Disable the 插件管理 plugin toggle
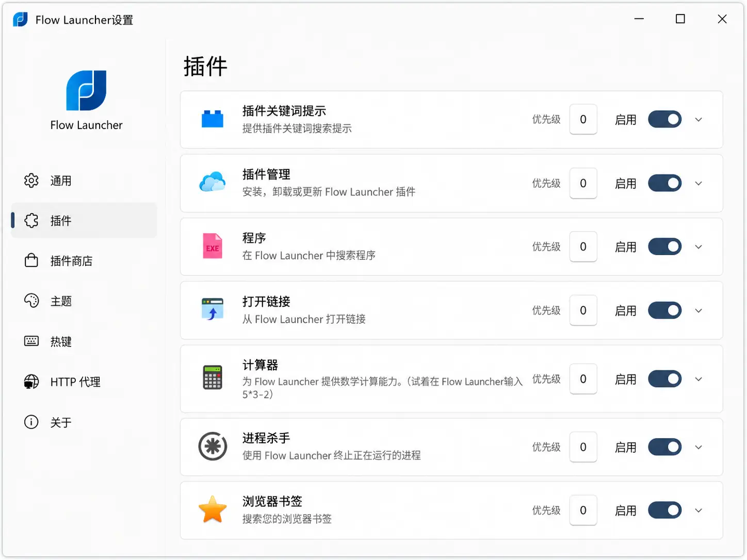Image resolution: width=747 pixels, height=560 pixels. pos(664,183)
